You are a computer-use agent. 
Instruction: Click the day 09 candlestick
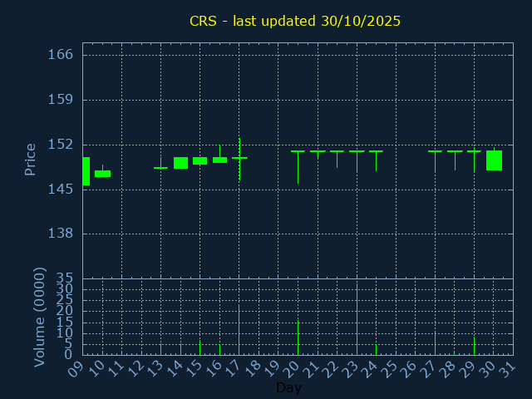tap(86, 171)
